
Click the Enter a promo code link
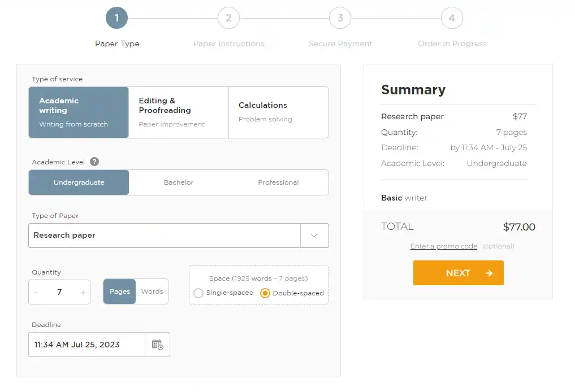coord(443,246)
